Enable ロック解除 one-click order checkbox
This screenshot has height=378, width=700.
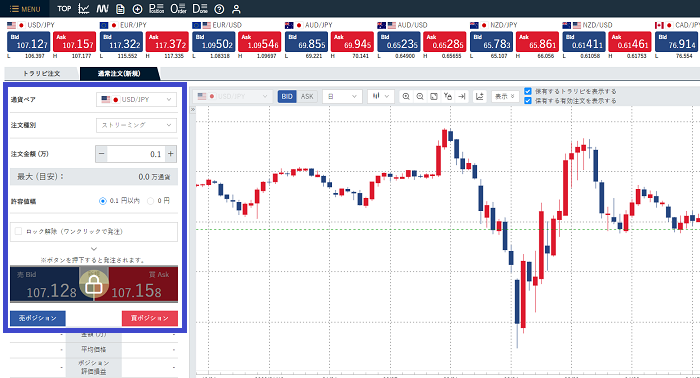coord(18,231)
